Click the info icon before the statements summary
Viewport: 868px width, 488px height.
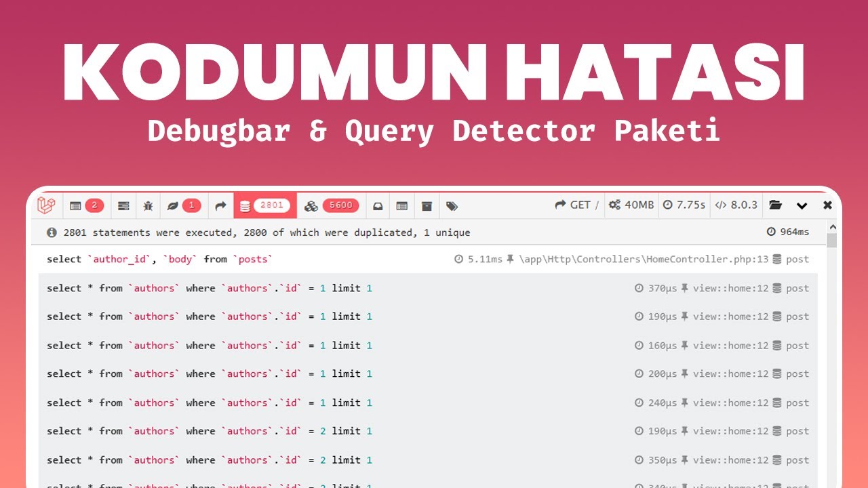coord(52,232)
